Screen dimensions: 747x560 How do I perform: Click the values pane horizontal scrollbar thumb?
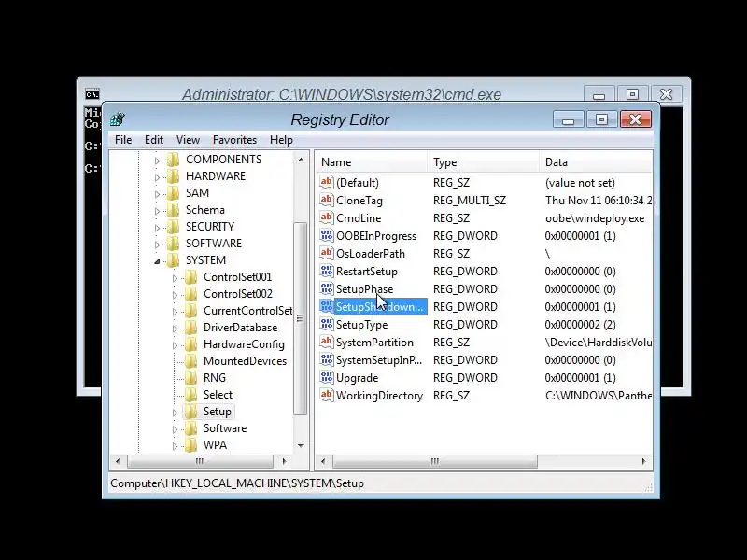[434, 461]
